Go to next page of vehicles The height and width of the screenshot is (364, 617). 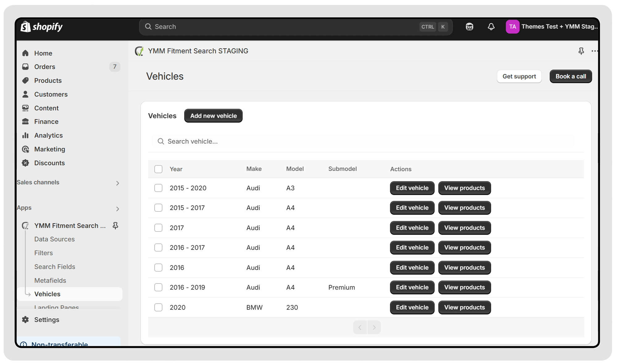click(374, 327)
